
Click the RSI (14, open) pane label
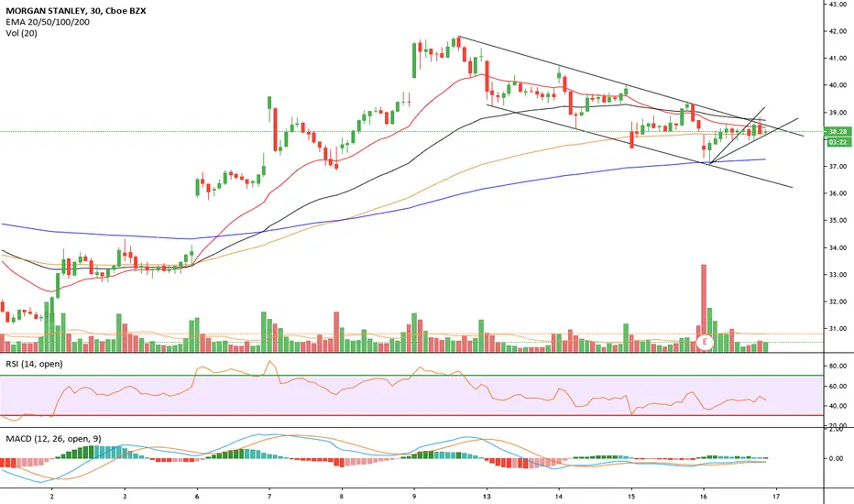point(34,364)
